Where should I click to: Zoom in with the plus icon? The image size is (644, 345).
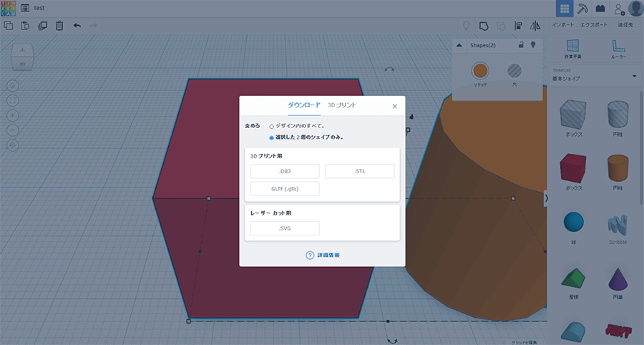pos(13,115)
